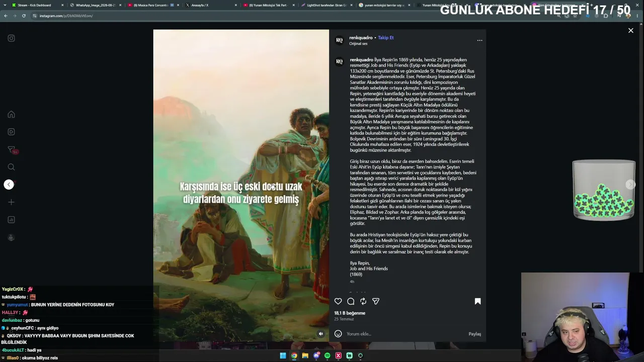Open File Explorer from the taskbar

pyautogui.click(x=305, y=356)
